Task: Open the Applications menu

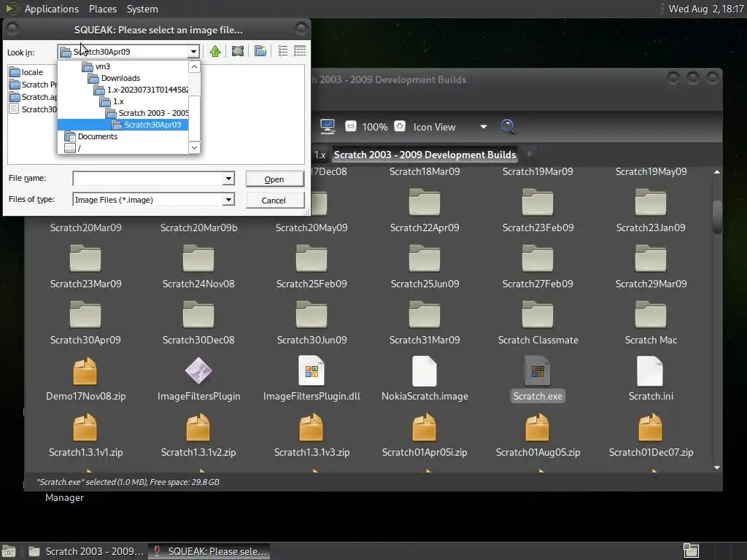Action: click(52, 9)
